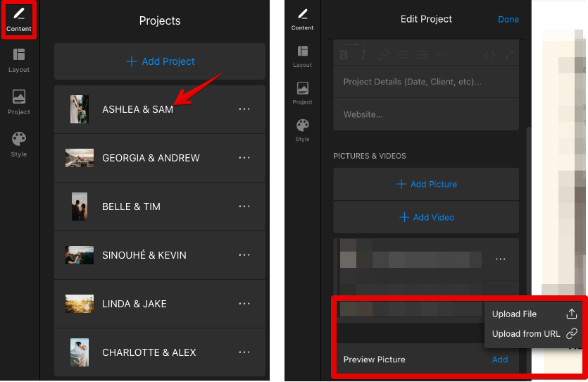The width and height of the screenshot is (588, 382).
Task: Select the GEORGIA & ANDREW project
Action: (x=160, y=158)
